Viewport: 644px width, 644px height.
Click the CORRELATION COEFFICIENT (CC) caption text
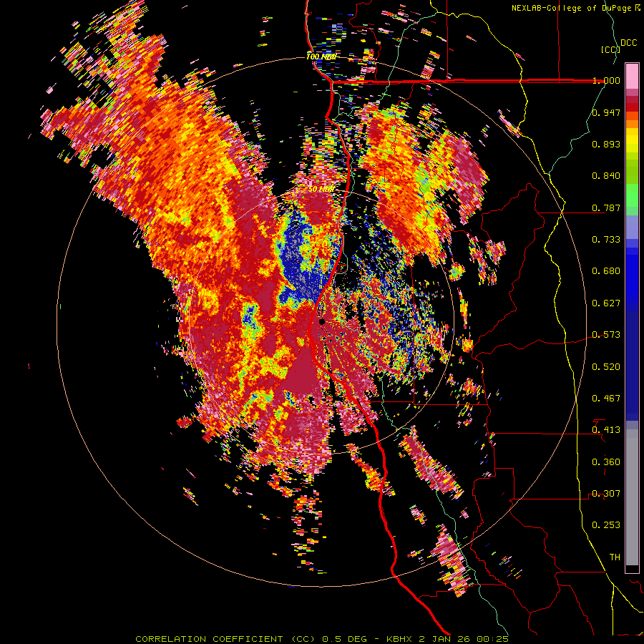click(225, 639)
